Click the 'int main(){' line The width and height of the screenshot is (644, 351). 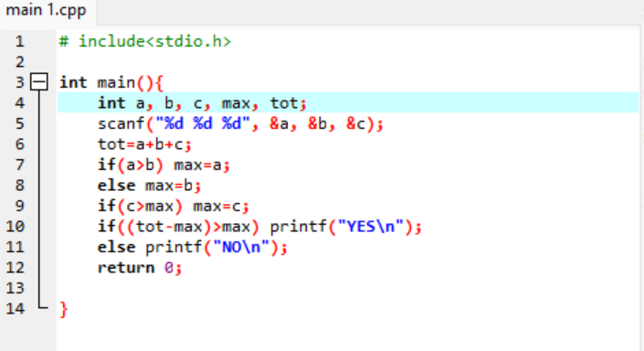[111, 82]
